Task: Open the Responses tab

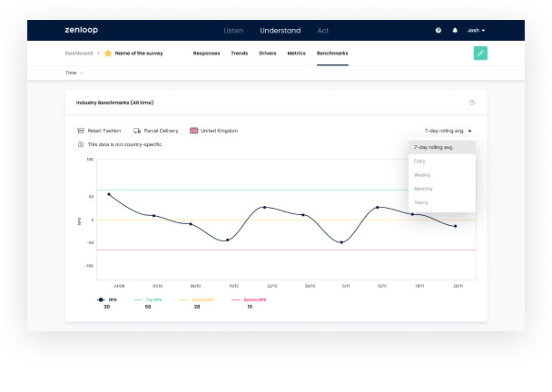Action: (x=206, y=54)
